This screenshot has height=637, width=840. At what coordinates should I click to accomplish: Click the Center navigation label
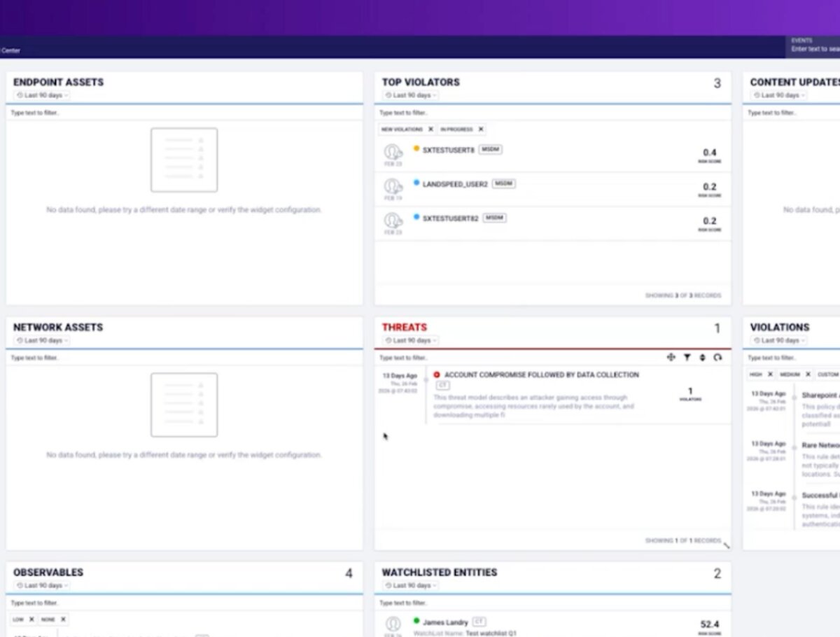(10, 50)
